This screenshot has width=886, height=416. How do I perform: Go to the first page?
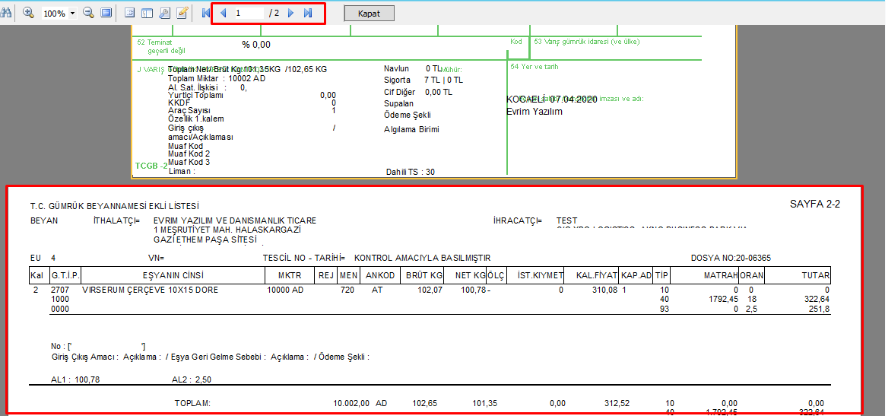pos(206,14)
